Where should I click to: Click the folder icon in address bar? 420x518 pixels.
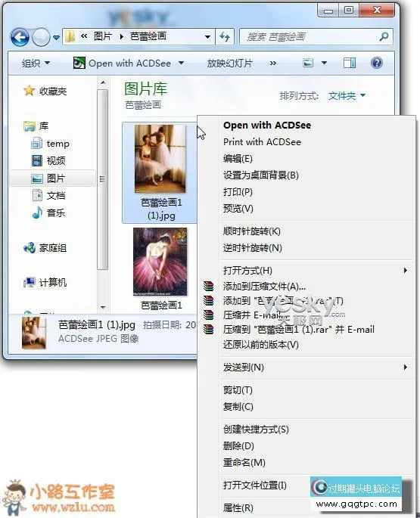pos(70,36)
